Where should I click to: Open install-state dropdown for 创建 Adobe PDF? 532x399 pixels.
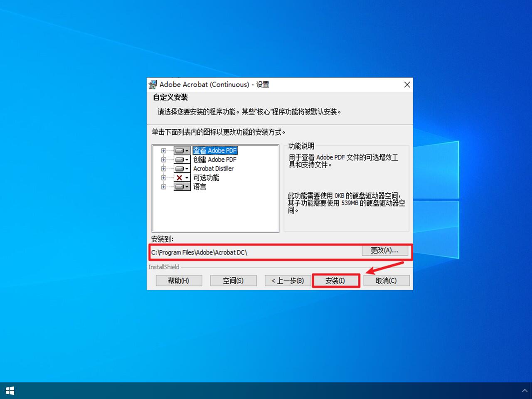pyautogui.click(x=182, y=160)
